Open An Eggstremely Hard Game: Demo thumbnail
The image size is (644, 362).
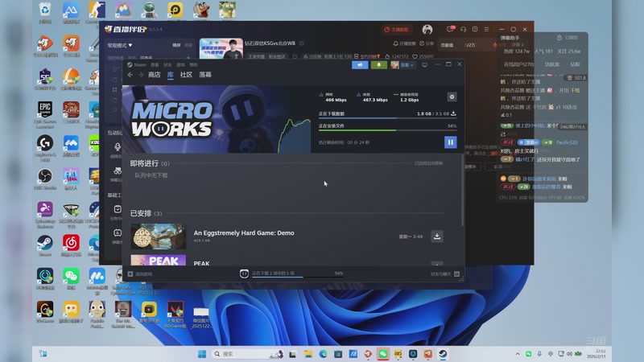[158, 236]
